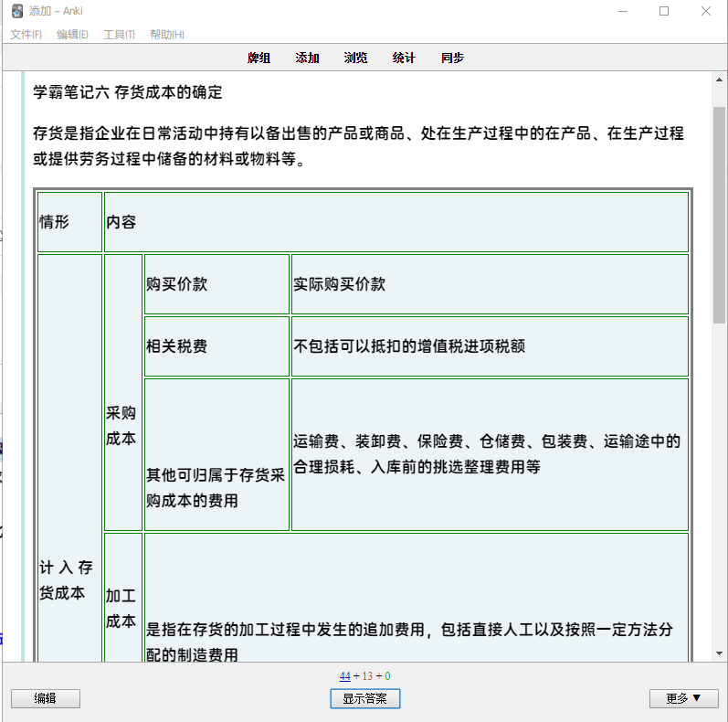This screenshot has height=722, width=728.
Task: Click the 其他可归属于存货采购成本的费用 cell
Action: click(x=216, y=454)
